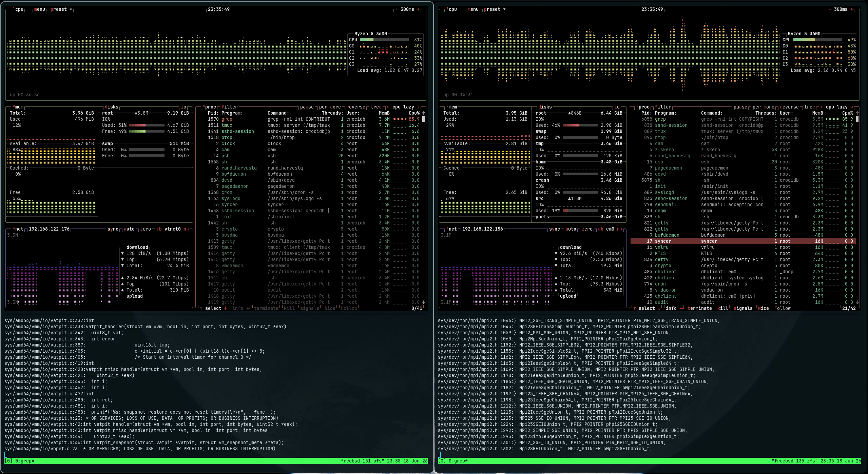Image resolution: width=868 pixels, height=474 pixels.
Task: Click the scroll-down arrow ending the right process list
Action: [857, 302]
